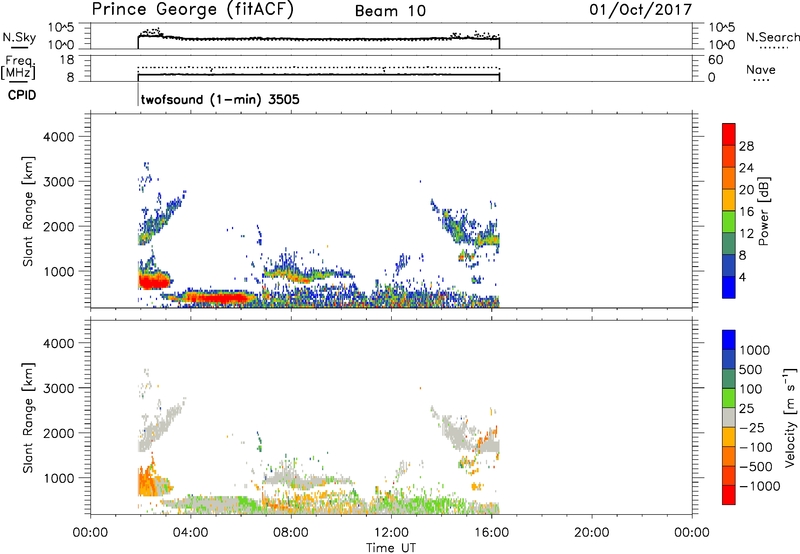Screen dimensions: 800x554
Task: Click the 'Power [dB]' colorbar label
Action: click(763, 211)
